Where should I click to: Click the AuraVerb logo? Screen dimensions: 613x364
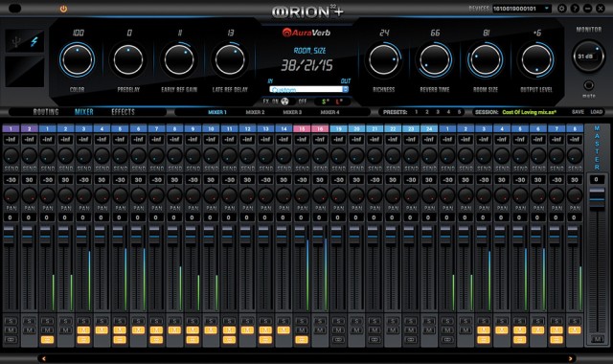(x=306, y=33)
